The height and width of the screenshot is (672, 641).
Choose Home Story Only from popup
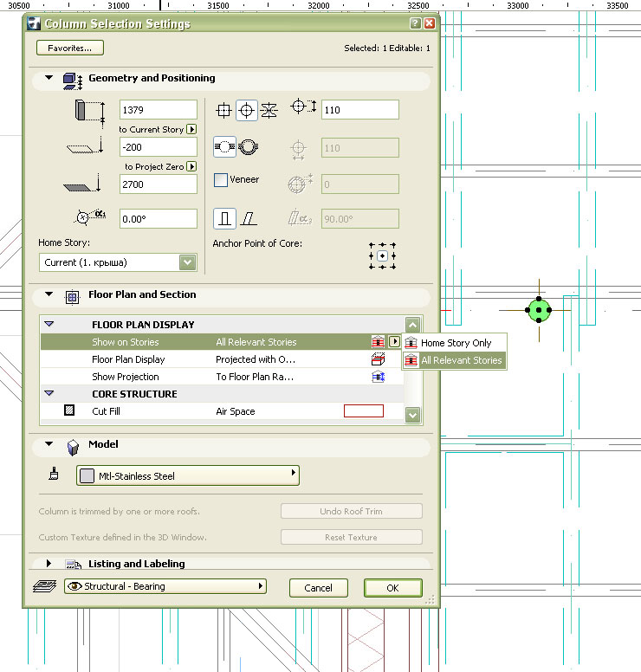[455, 343]
